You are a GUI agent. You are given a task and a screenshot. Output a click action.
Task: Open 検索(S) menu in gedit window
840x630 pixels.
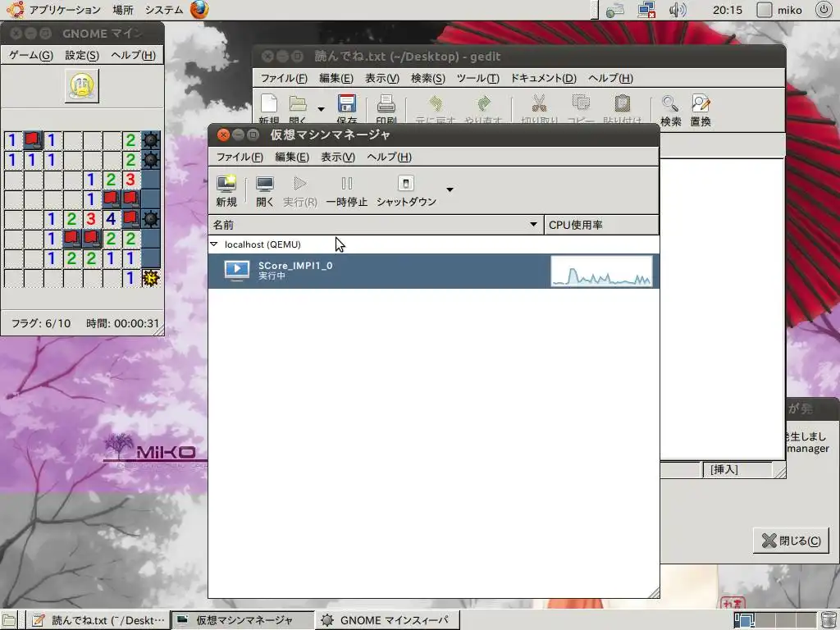click(x=428, y=78)
